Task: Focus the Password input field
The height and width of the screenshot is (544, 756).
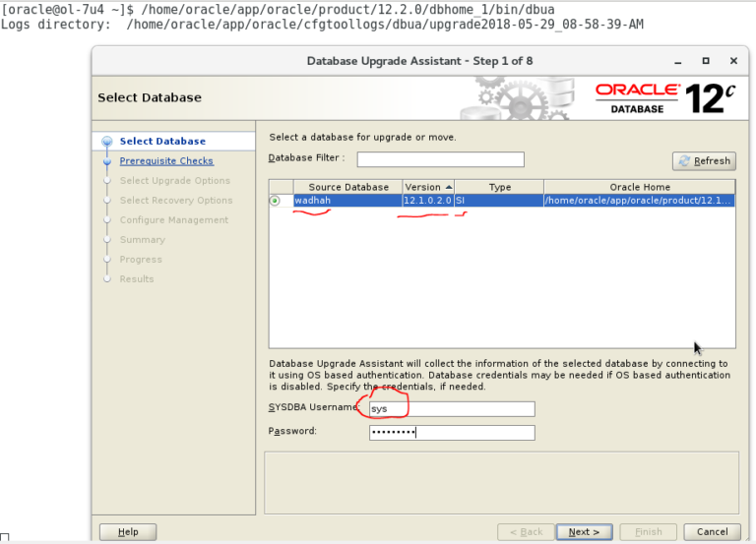Action: (x=452, y=433)
